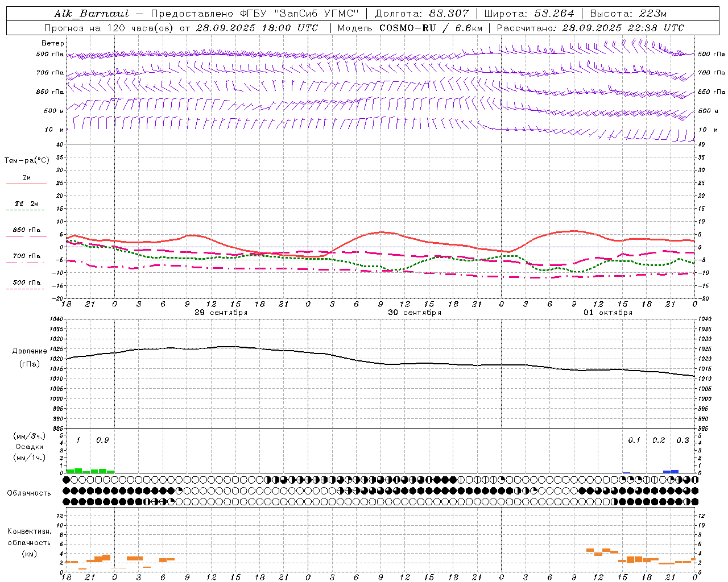Click the (мм/3ч.) precipitation unit label
The image size is (728, 582).
29,436
